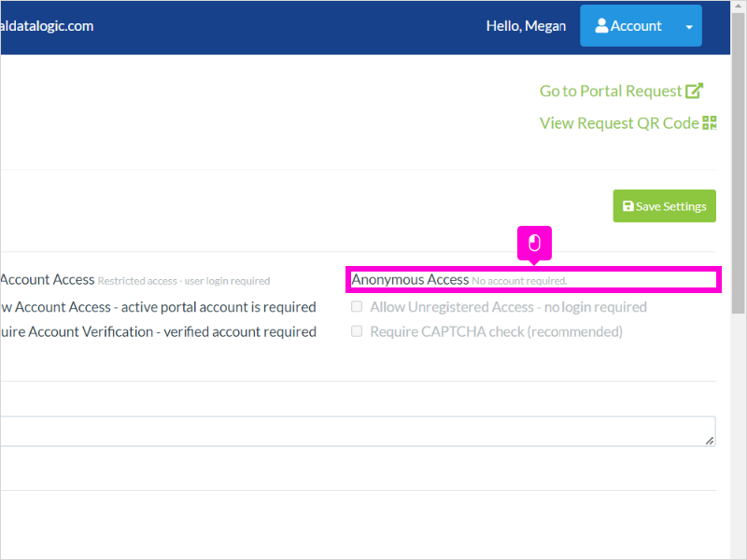Toggle Require CAPTCHA check checkbox
747x560 pixels.
(x=357, y=331)
